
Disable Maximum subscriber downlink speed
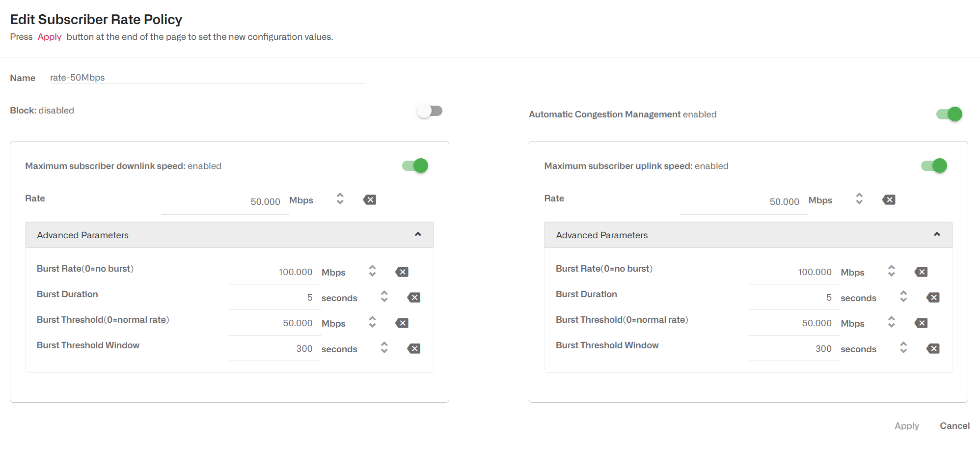tap(414, 166)
